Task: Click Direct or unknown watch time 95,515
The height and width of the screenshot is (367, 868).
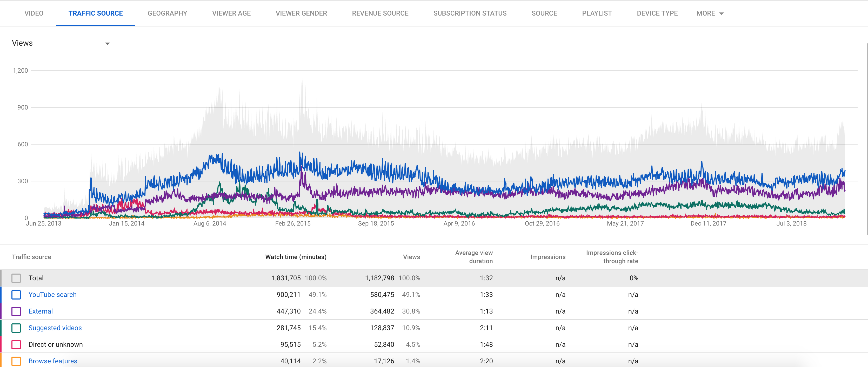Action: pos(290,344)
